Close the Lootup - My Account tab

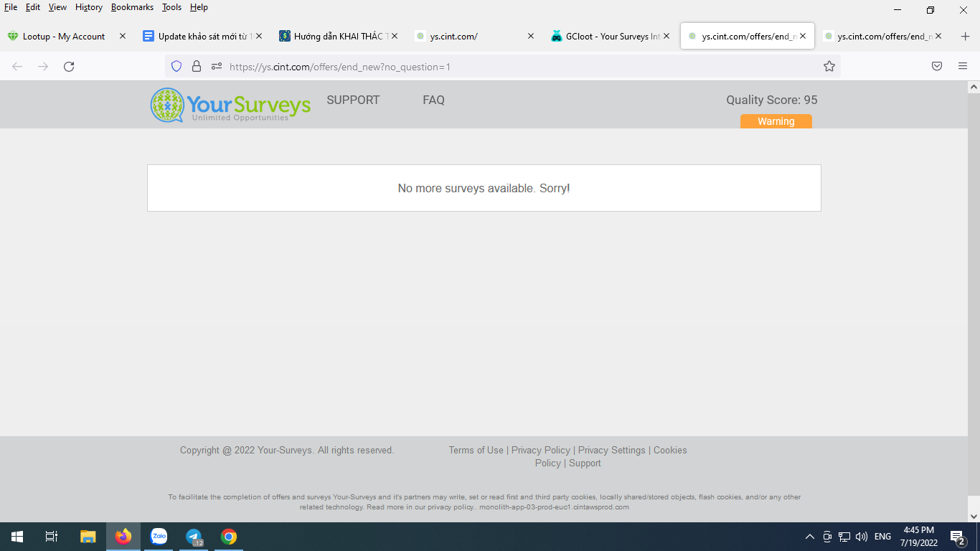(123, 37)
